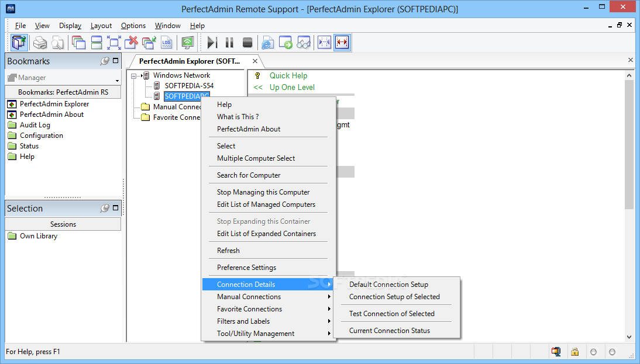640x364 pixels.
Task: Click the window with green go-arrow icon
Action: [285, 43]
